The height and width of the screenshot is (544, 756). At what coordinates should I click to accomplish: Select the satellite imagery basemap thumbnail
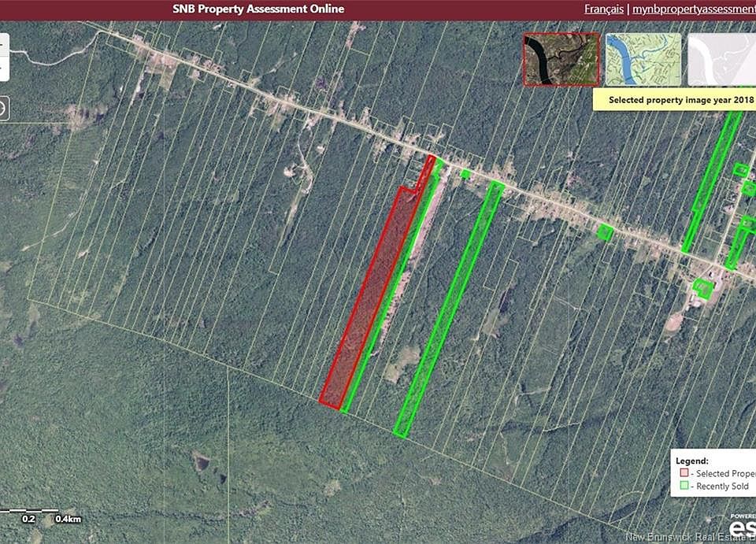[561, 59]
